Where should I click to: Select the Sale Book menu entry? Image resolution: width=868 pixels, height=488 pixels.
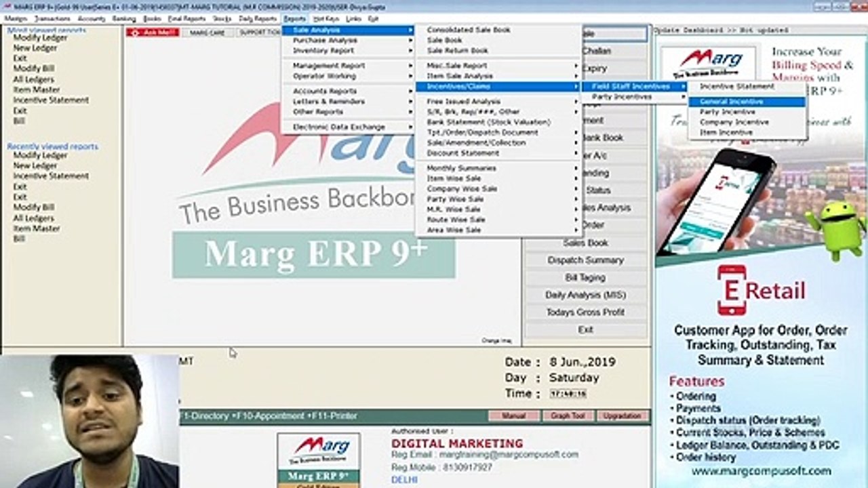pos(498,41)
